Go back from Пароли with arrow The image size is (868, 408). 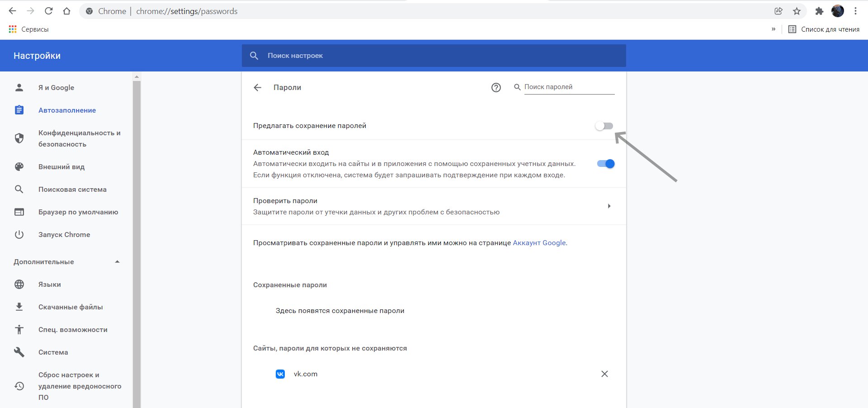258,87
